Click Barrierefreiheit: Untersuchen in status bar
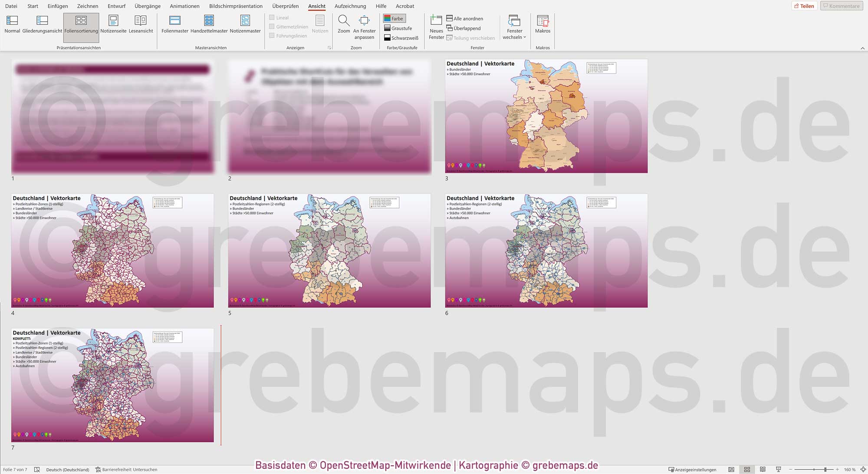This screenshot has height=474, width=868. click(126, 470)
